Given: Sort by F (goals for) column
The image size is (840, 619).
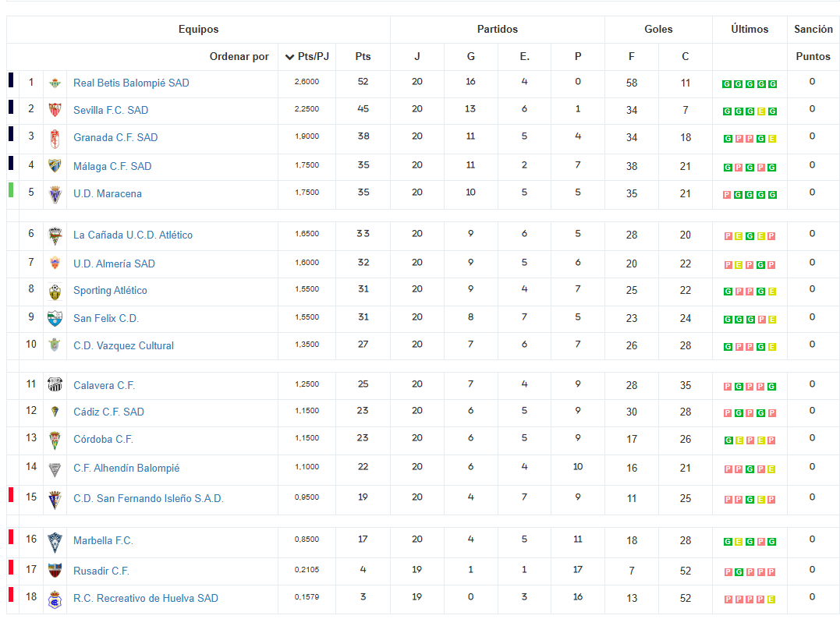Looking at the screenshot, I should coord(632,56).
